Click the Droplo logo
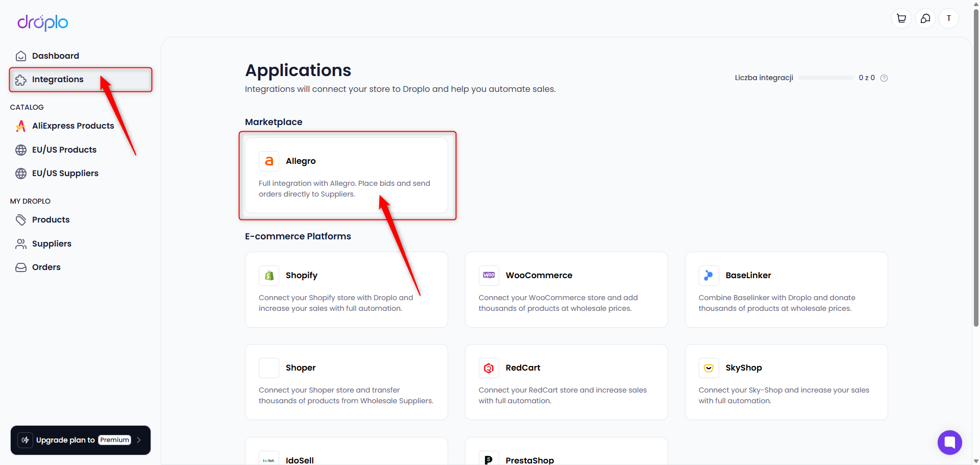This screenshot has height=465, width=980. pos(43,22)
